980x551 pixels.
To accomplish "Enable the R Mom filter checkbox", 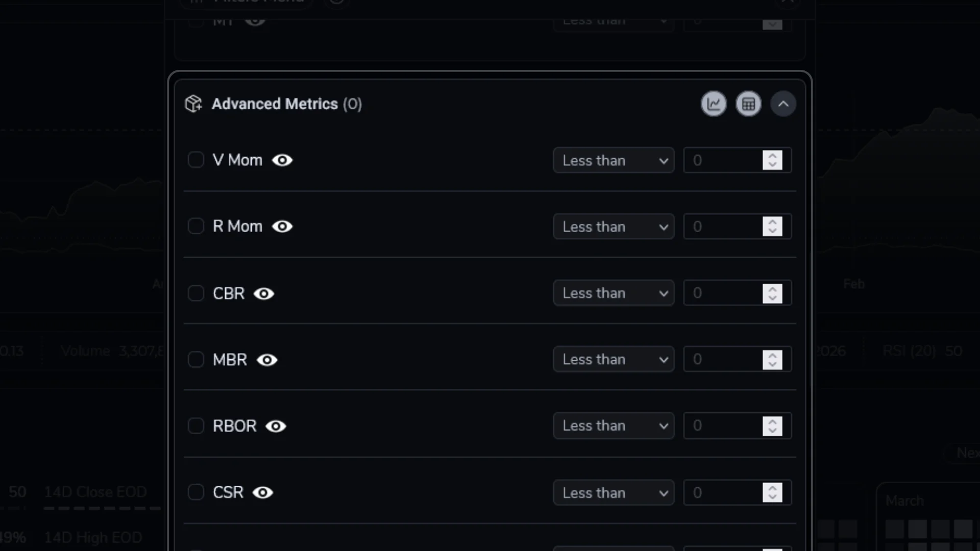I will pos(196,226).
